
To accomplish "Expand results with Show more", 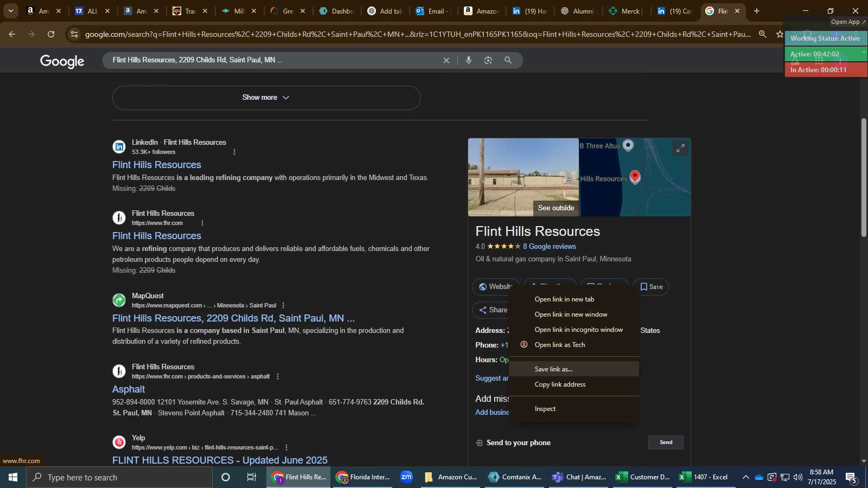I will (x=266, y=98).
